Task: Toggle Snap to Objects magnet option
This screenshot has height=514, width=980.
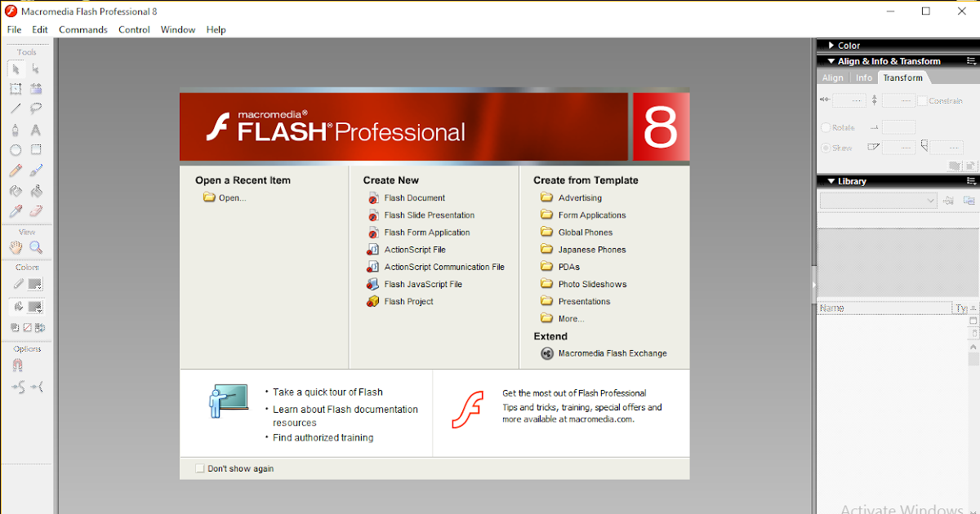Action: pyautogui.click(x=17, y=366)
